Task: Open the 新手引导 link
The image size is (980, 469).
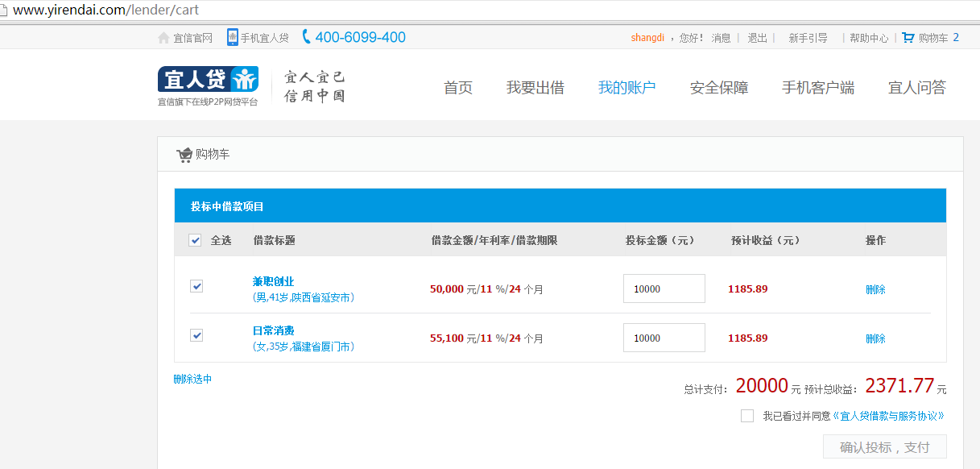Action: click(808, 38)
